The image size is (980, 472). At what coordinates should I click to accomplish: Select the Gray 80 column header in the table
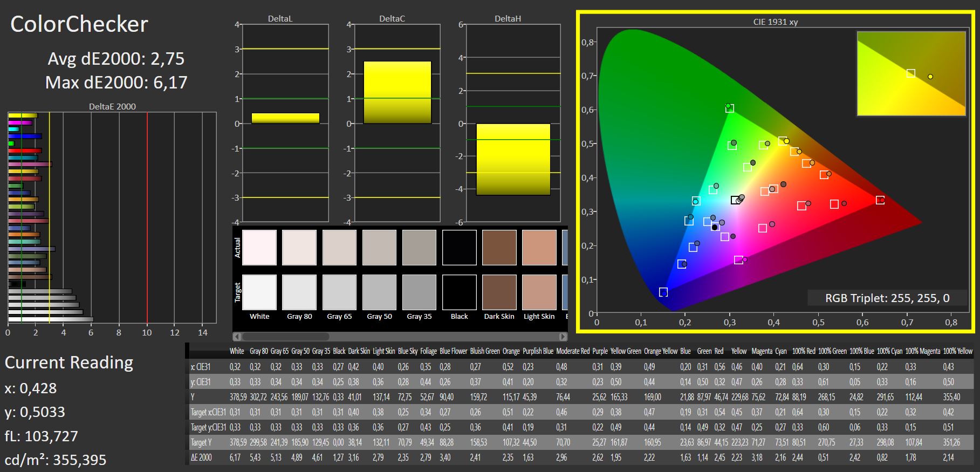click(x=259, y=351)
